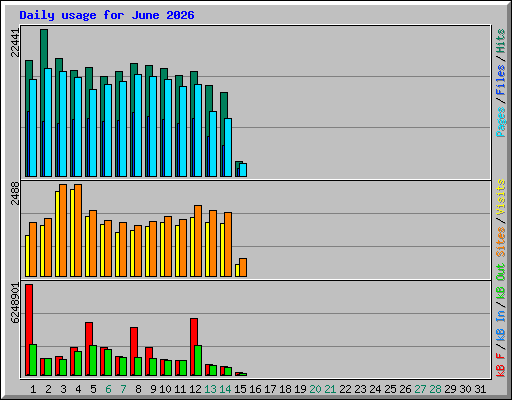
Task: Click green weekend day 6 label
Action: tap(108, 389)
